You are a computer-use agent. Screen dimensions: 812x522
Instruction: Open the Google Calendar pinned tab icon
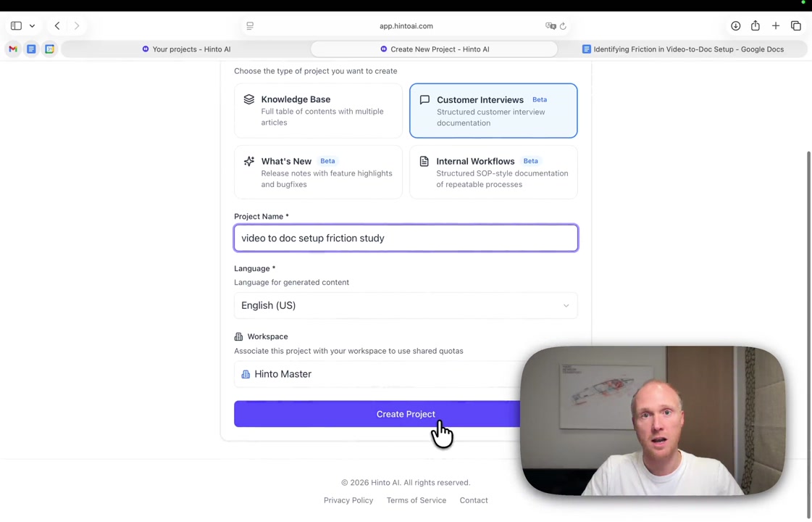(x=50, y=49)
